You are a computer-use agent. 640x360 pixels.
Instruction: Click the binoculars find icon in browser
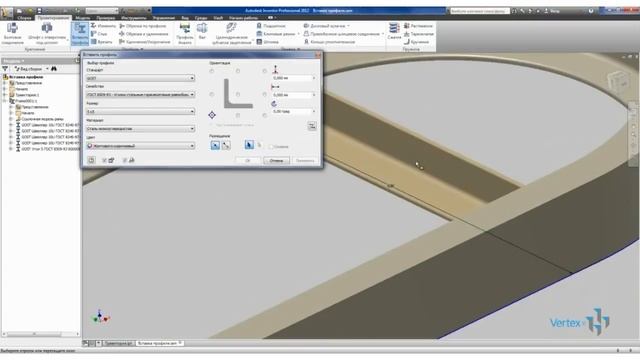(54, 69)
